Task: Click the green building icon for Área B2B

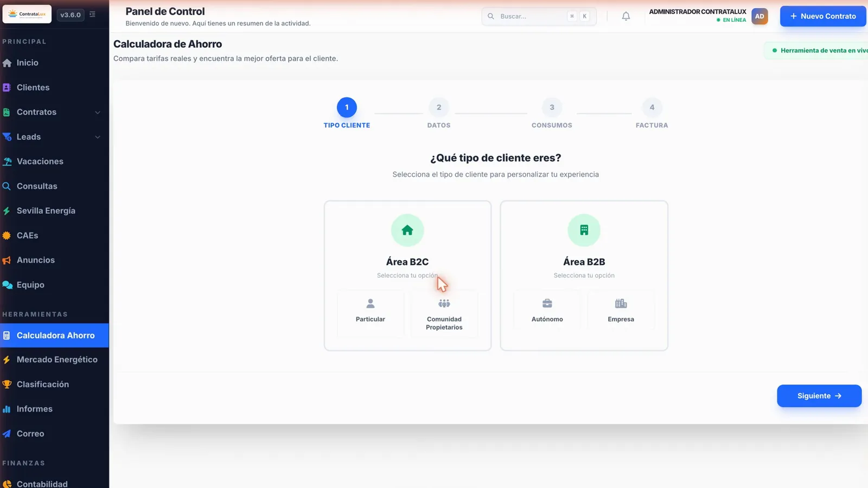Action: click(584, 230)
